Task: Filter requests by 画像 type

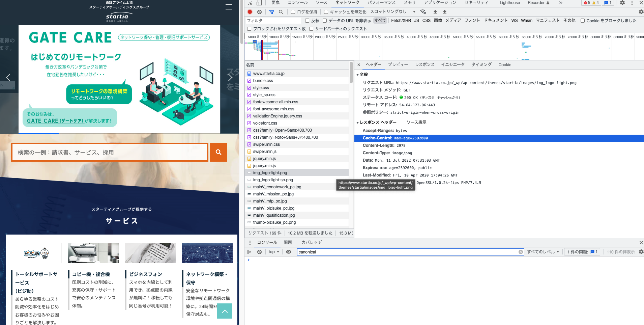Action: pos(438,21)
